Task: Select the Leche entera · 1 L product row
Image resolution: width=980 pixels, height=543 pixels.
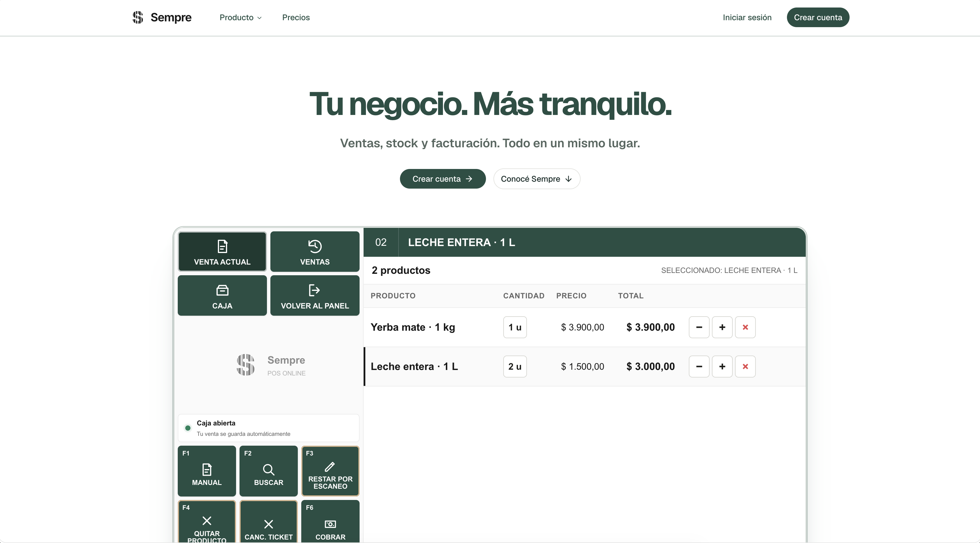Action: point(584,366)
